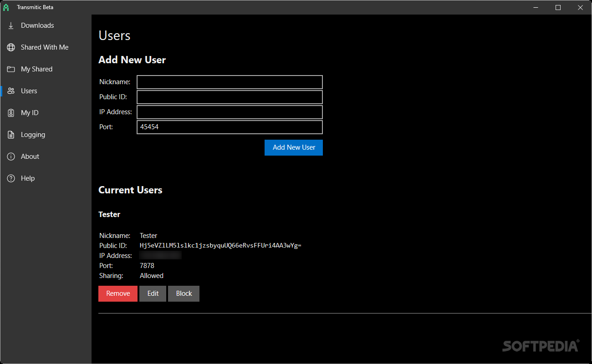Click the Tester port value 7878
Image resolution: width=592 pixels, height=364 pixels.
pyautogui.click(x=147, y=266)
